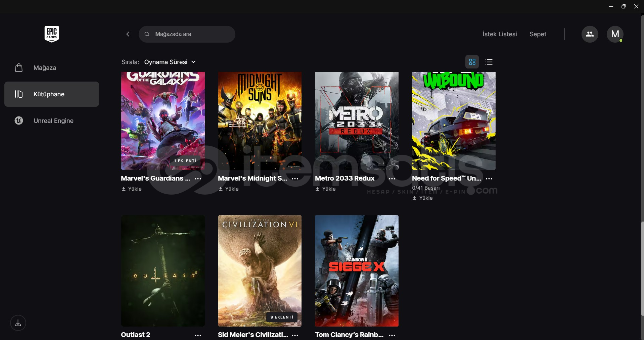Open the downloads icon in sidebar
Image resolution: width=644 pixels, height=340 pixels.
[18, 323]
